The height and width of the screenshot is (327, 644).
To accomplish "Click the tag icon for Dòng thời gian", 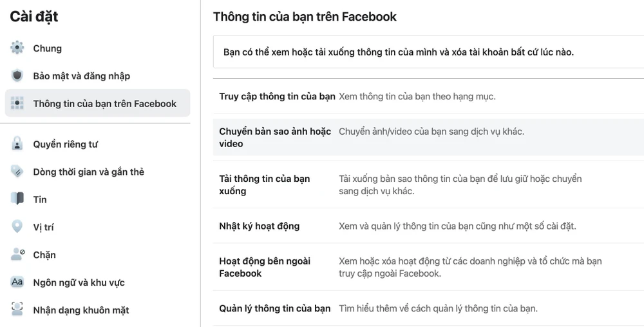I will coord(17,172).
